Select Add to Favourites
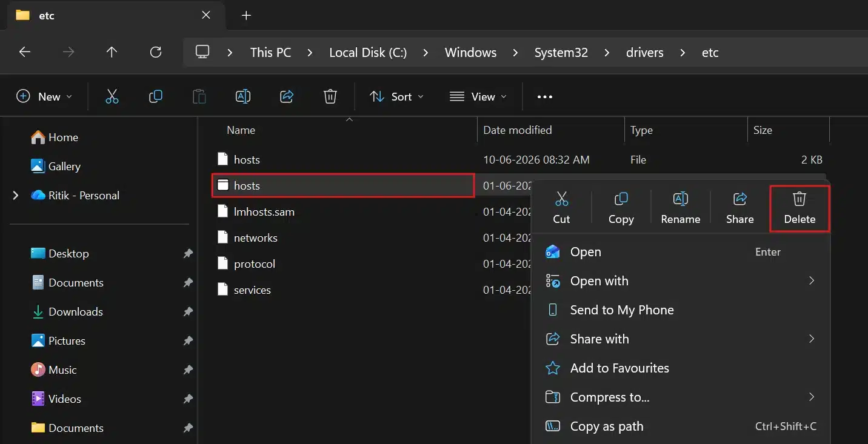The height and width of the screenshot is (444, 868). [680, 368]
